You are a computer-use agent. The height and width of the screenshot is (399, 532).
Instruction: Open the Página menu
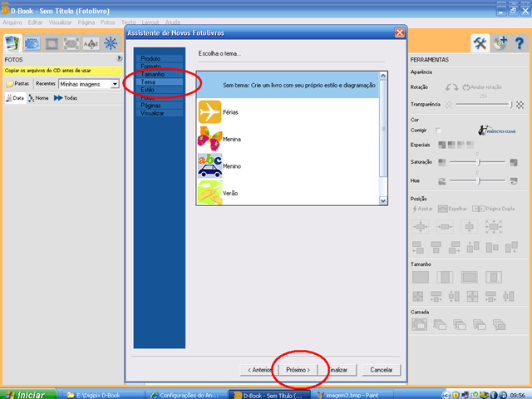tap(86, 22)
